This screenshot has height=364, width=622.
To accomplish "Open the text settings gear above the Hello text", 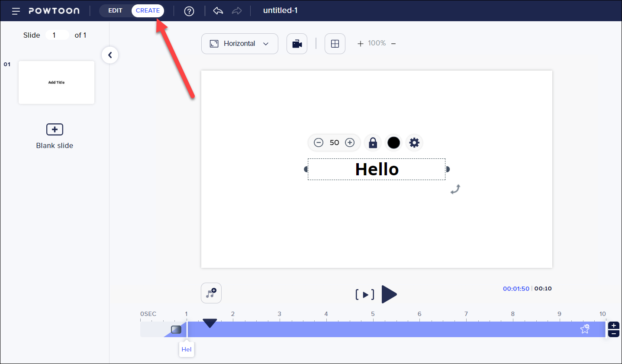I will pyautogui.click(x=414, y=142).
